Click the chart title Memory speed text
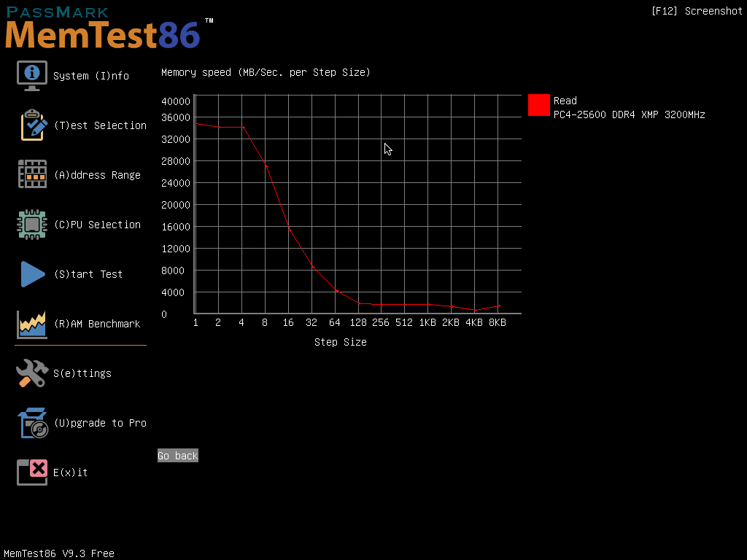This screenshot has width=747, height=560. pos(266,72)
